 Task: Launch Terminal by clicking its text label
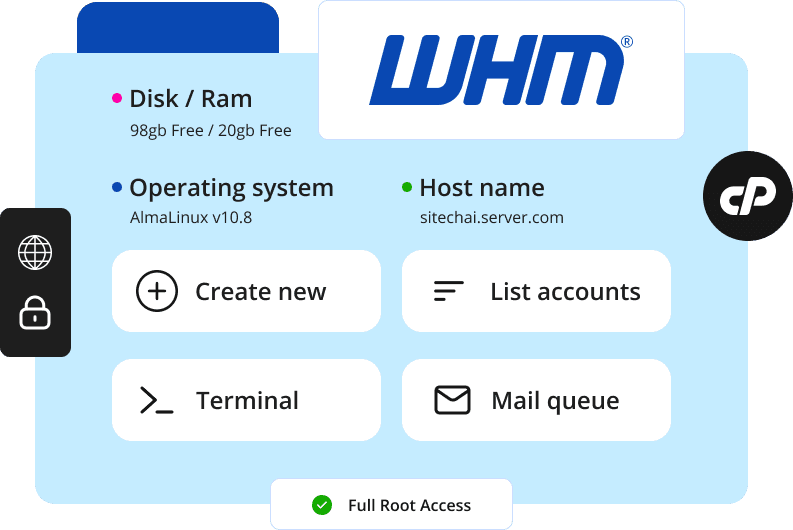(247, 401)
